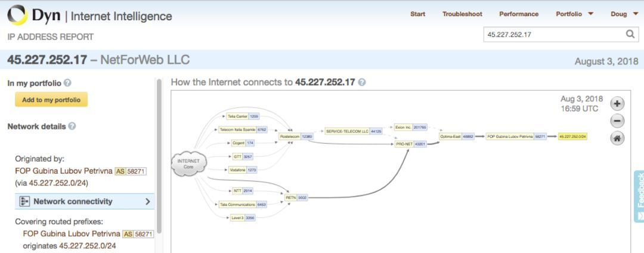The width and height of the screenshot is (644, 253).
Task: Open the Doug user dropdown
Action: [624, 14]
